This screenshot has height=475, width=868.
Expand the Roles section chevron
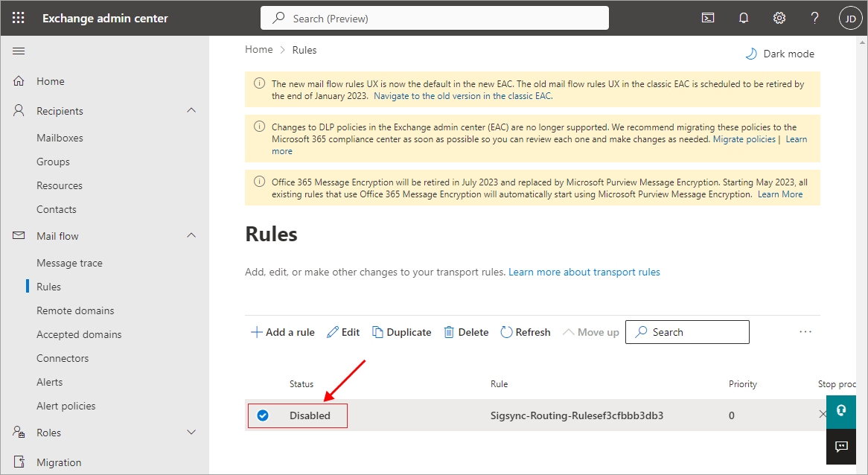coord(191,432)
